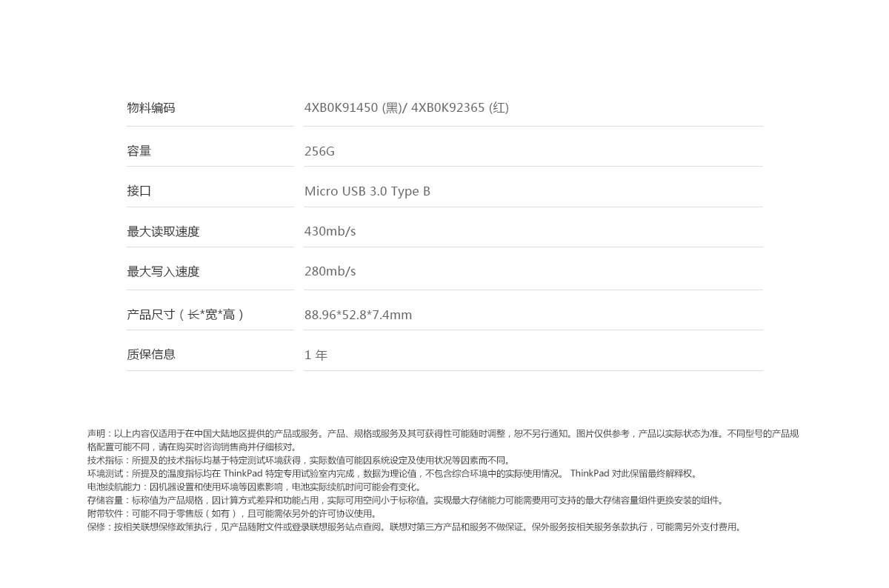Click the '接口' label
Image resolution: width=889 pixels, height=588 pixels.
coord(139,191)
